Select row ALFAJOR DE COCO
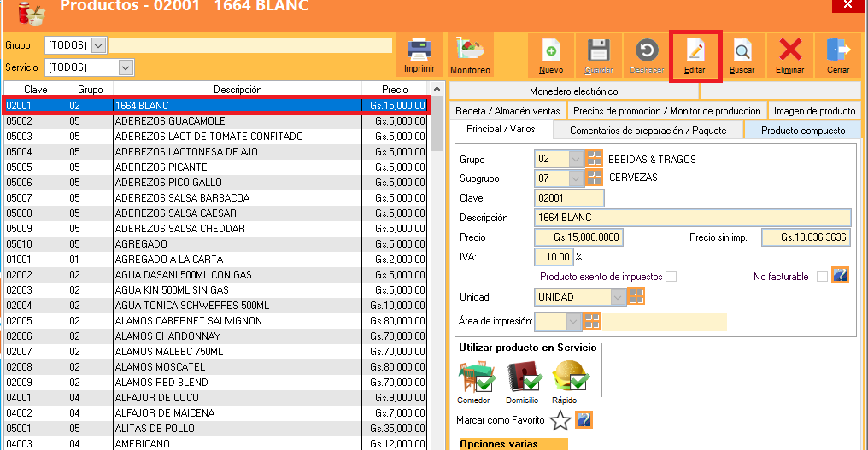 216,397
